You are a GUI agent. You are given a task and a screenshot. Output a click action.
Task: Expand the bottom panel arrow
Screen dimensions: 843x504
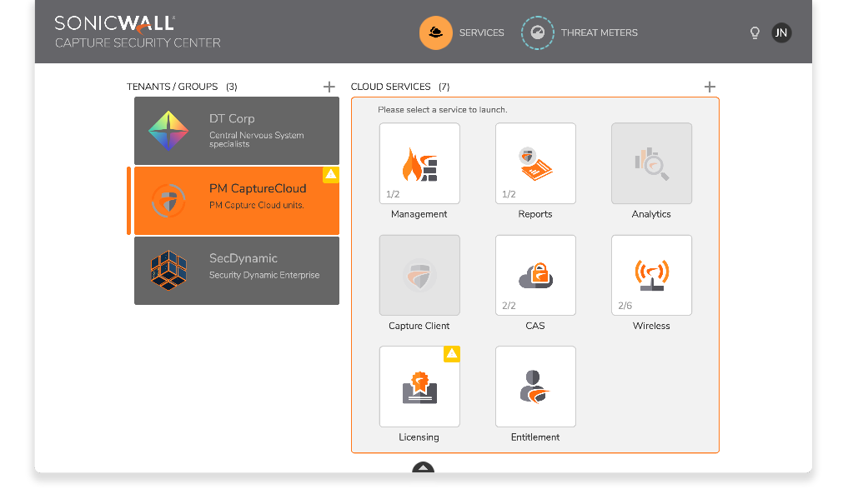[423, 467]
